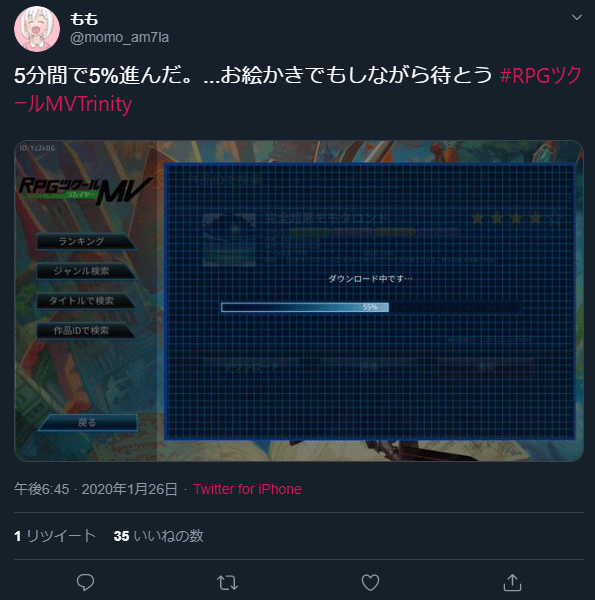The image size is (595, 600).
Task: View the 35 いいねの数 list
Action: (158, 536)
